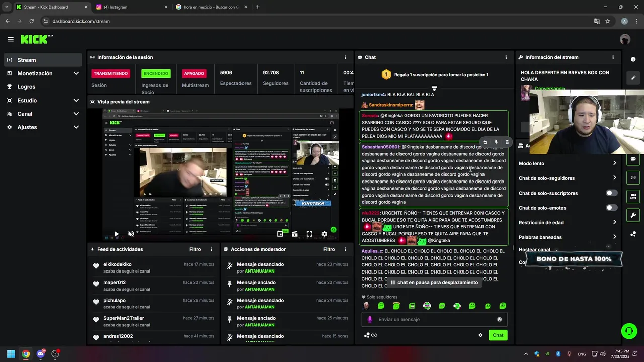This screenshot has width=644, height=362.
Task: Open Restricción de edad options chevron
Action: (x=614, y=222)
